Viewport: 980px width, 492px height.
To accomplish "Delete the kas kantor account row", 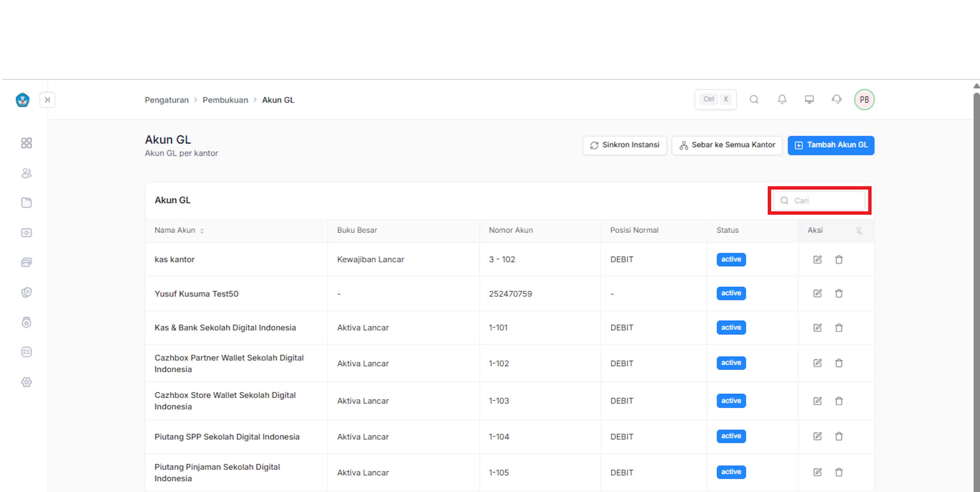I will click(x=839, y=259).
